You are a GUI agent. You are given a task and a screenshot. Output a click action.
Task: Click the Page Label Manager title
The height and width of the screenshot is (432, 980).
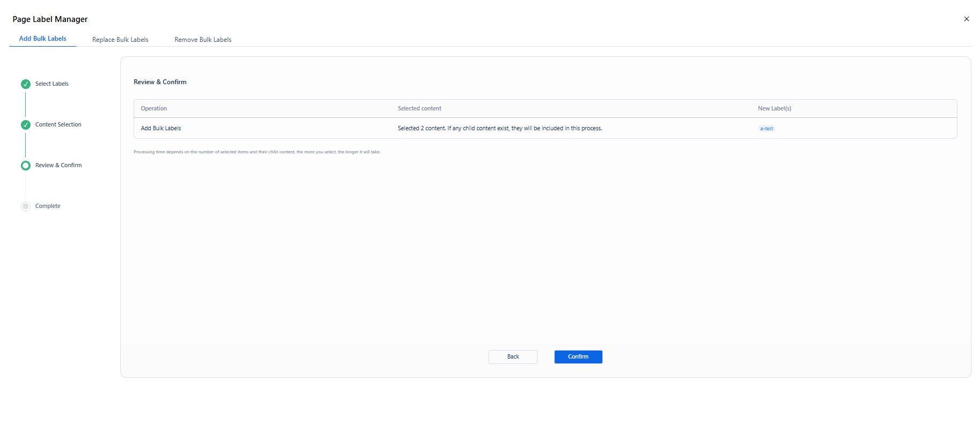(x=50, y=19)
